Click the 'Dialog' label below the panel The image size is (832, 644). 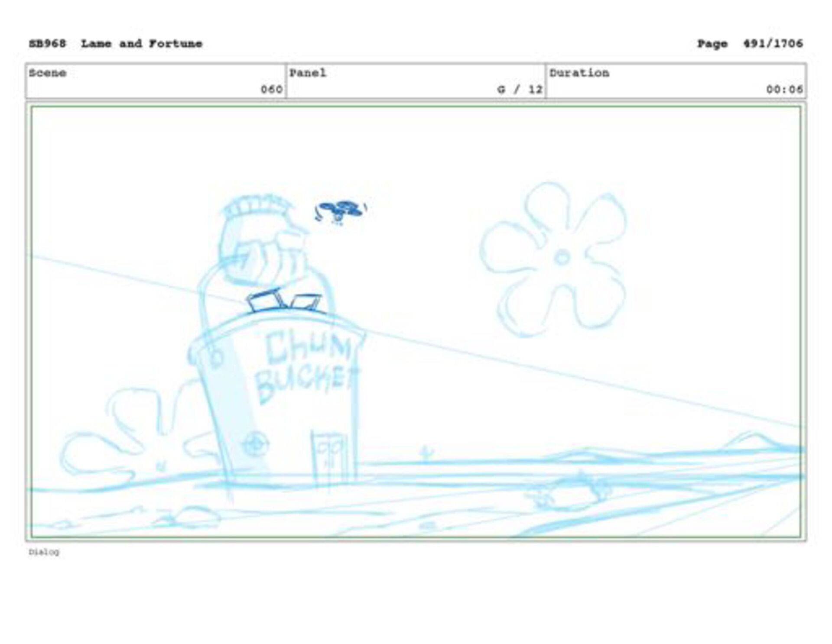44,552
